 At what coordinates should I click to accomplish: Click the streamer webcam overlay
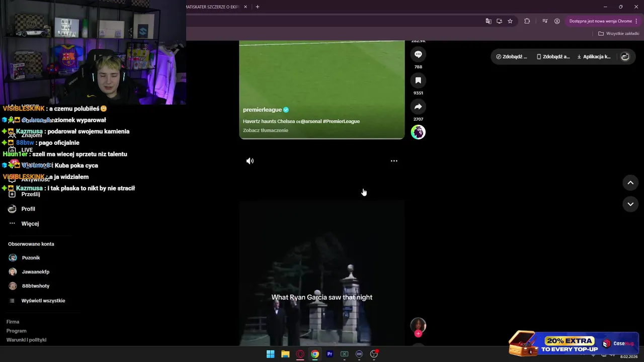pos(93,52)
